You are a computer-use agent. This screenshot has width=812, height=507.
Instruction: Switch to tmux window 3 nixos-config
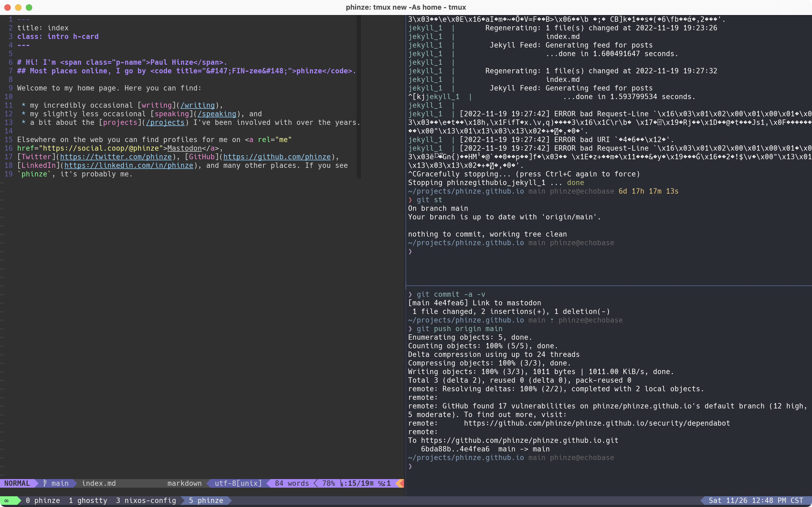coord(146,501)
